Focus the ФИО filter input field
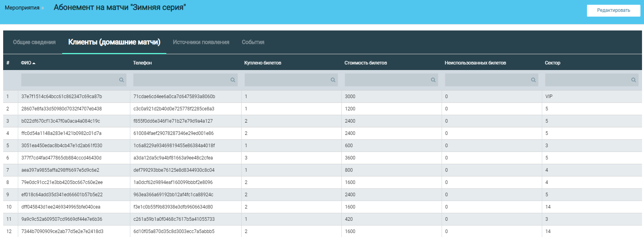 69,80
